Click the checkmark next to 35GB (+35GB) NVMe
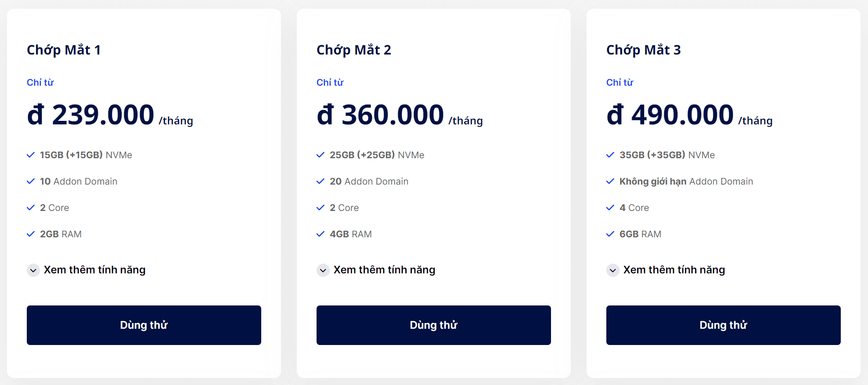Screen dimensions: 868x385 click(610, 155)
